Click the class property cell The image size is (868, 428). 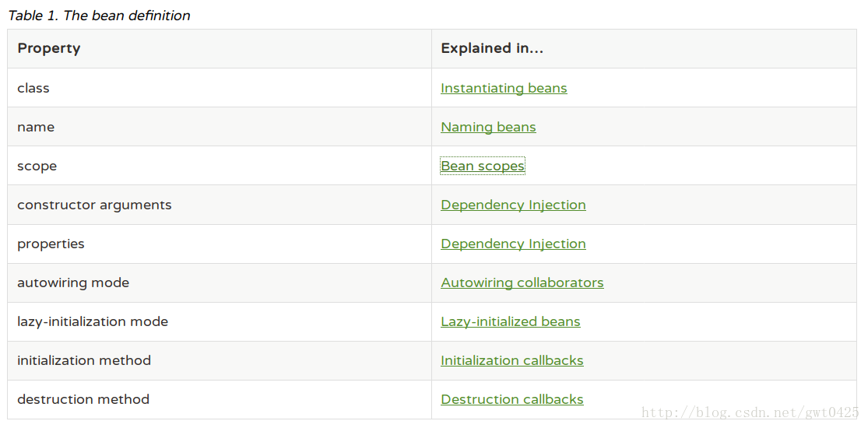[x=220, y=88]
